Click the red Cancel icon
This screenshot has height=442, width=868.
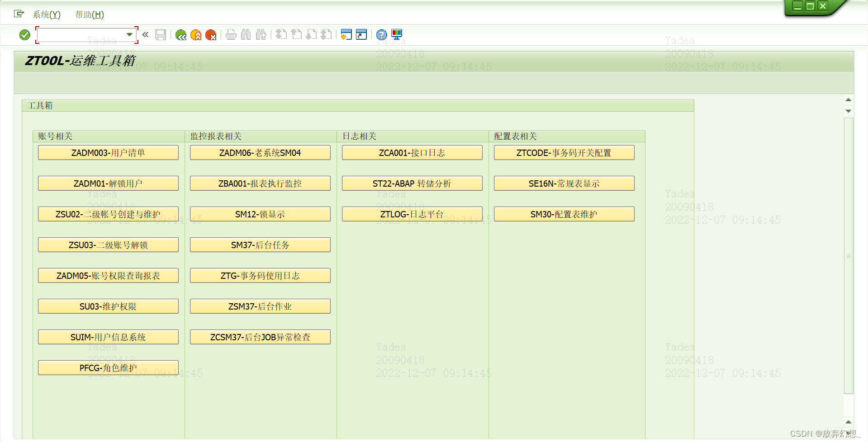point(211,35)
